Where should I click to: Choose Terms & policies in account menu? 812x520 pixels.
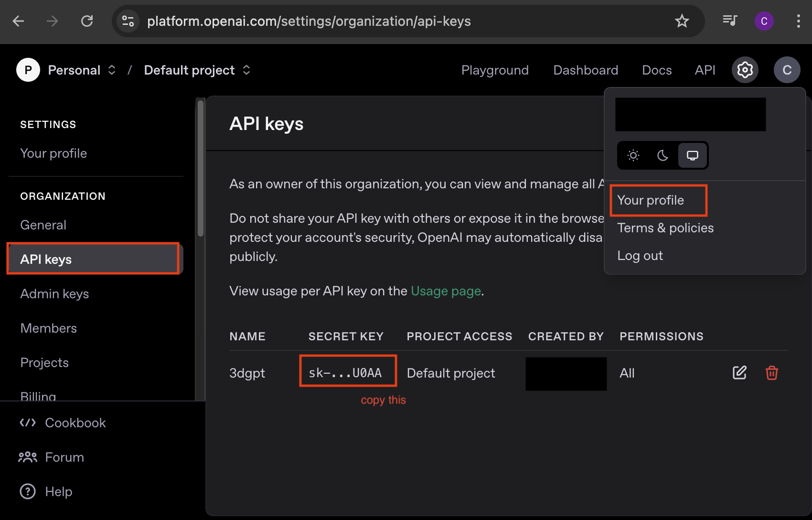point(665,228)
